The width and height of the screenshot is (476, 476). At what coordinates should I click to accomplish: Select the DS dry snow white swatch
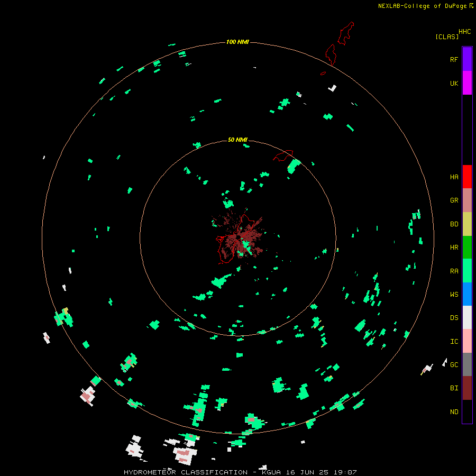pyautogui.click(x=467, y=317)
